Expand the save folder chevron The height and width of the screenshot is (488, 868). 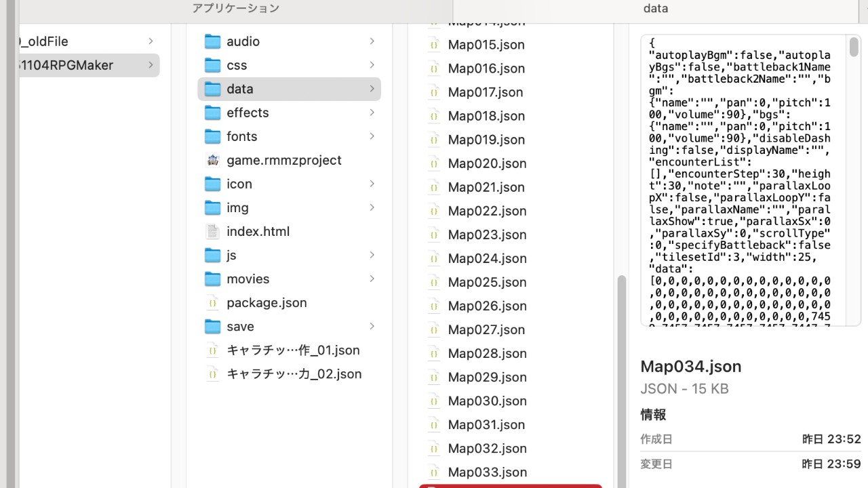click(x=372, y=326)
